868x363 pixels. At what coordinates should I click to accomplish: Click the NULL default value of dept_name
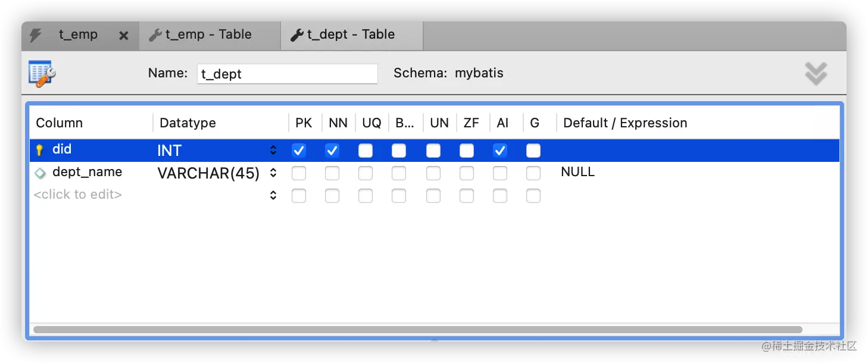coord(577,172)
